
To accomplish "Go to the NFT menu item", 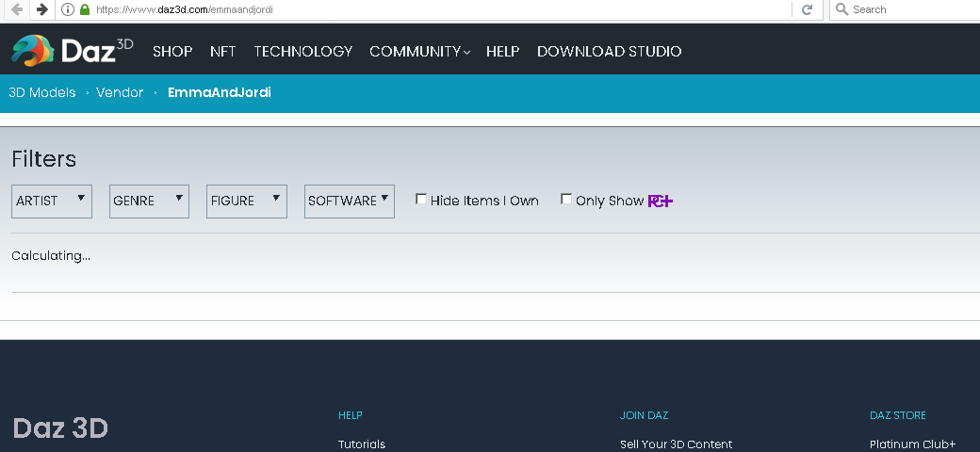I will pyautogui.click(x=223, y=51).
